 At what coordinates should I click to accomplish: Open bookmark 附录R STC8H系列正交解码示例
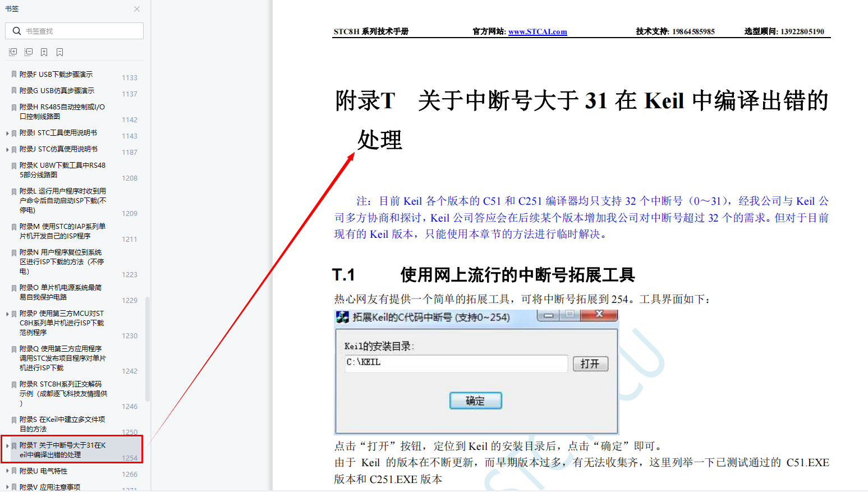(63, 393)
